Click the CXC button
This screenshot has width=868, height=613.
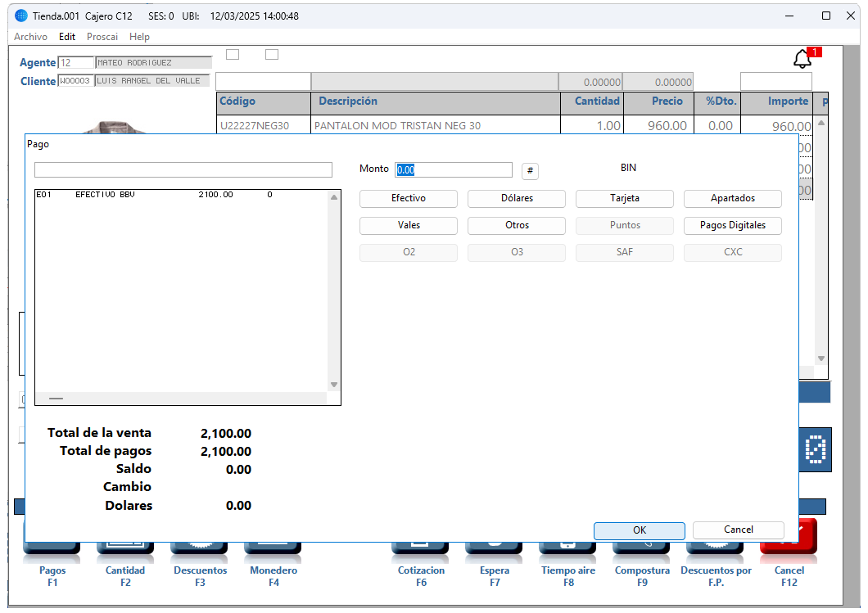[733, 253]
